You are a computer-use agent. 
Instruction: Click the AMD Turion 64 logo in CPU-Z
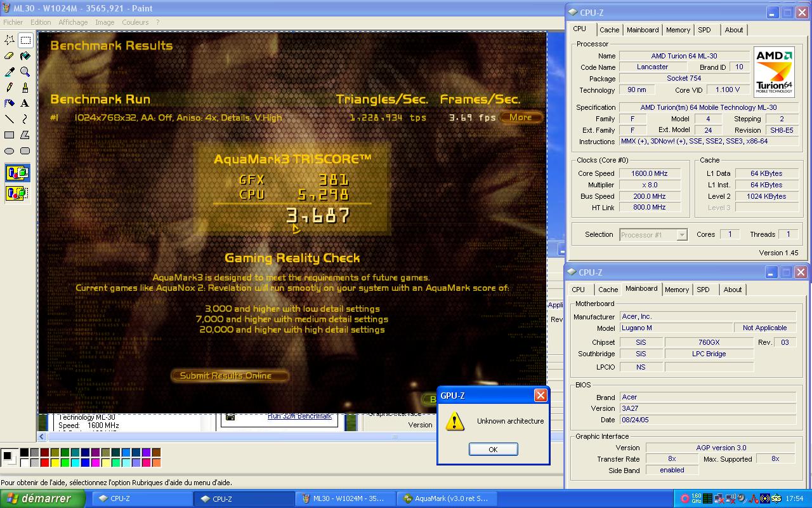click(774, 72)
